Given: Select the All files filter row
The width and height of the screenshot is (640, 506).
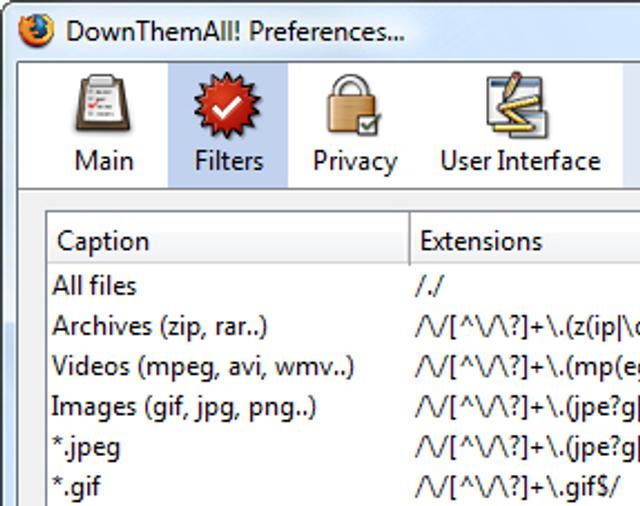Looking at the screenshot, I should [343, 285].
